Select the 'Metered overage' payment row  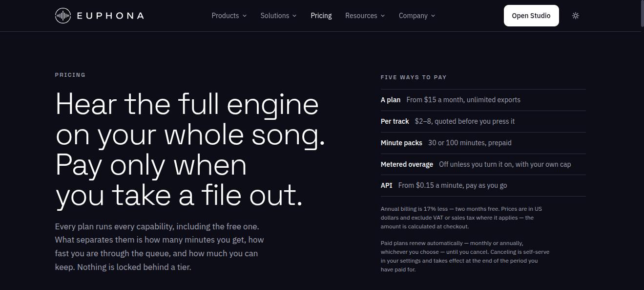(483, 164)
